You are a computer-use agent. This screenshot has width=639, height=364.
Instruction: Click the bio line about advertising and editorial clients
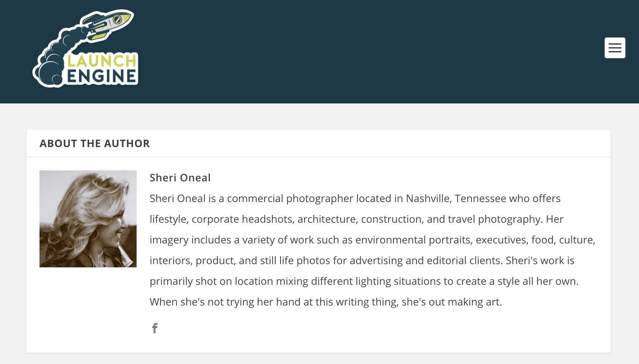pyautogui.click(x=362, y=261)
